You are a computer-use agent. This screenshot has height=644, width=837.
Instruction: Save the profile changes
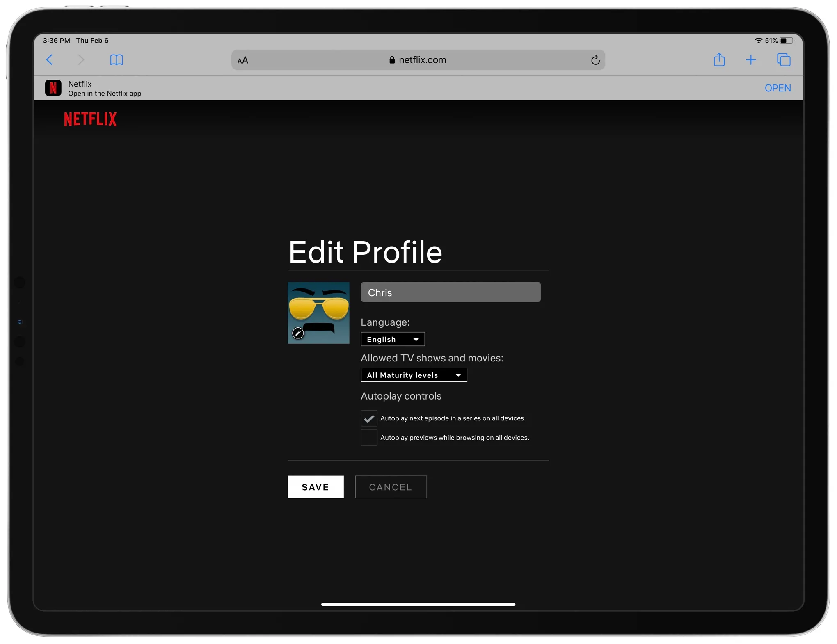(x=315, y=487)
